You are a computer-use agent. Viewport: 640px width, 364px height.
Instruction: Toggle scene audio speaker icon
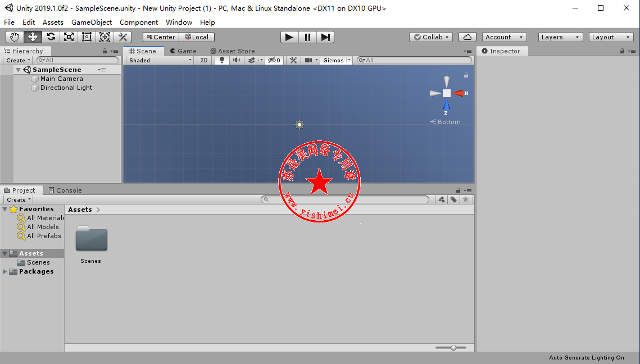[237, 60]
